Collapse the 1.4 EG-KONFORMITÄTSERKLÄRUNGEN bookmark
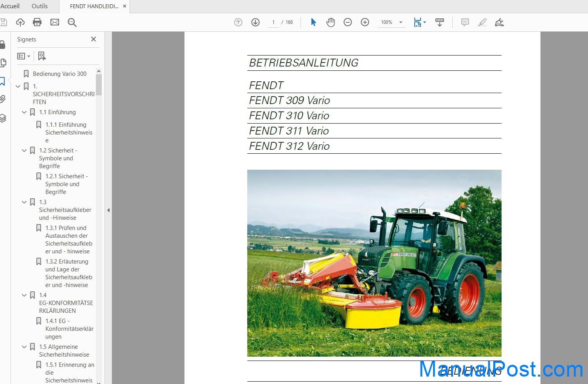Image resolution: width=588 pixels, height=384 pixels. tap(24, 295)
